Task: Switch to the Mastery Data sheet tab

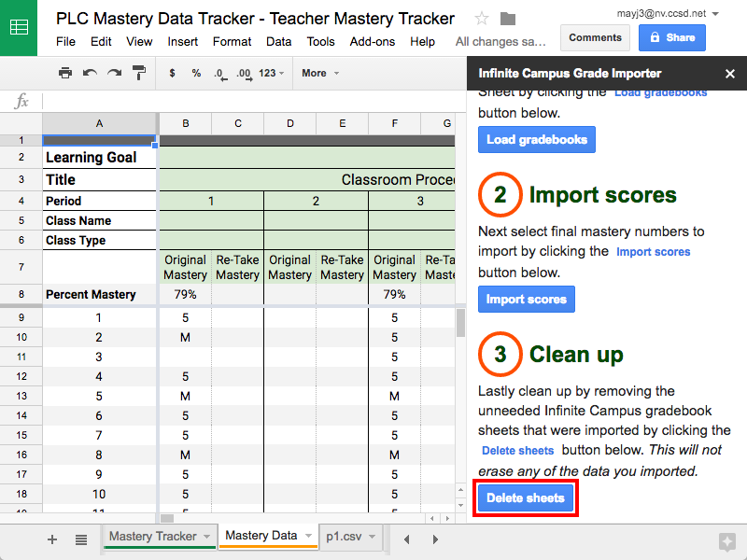Action: (x=261, y=536)
